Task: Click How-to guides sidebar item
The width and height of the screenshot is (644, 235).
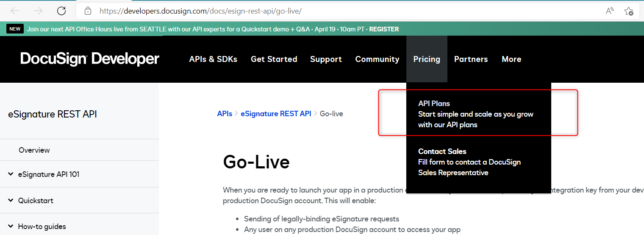Action: (x=42, y=226)
